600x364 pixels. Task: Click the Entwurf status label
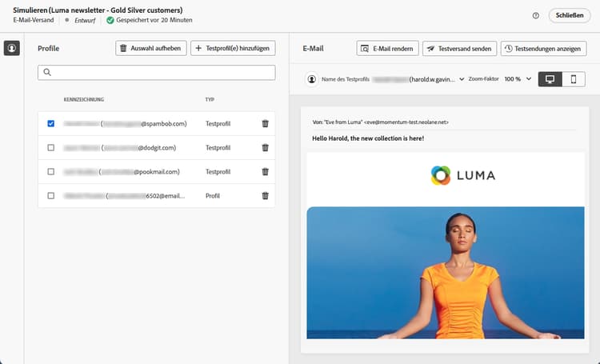point(85,20)
